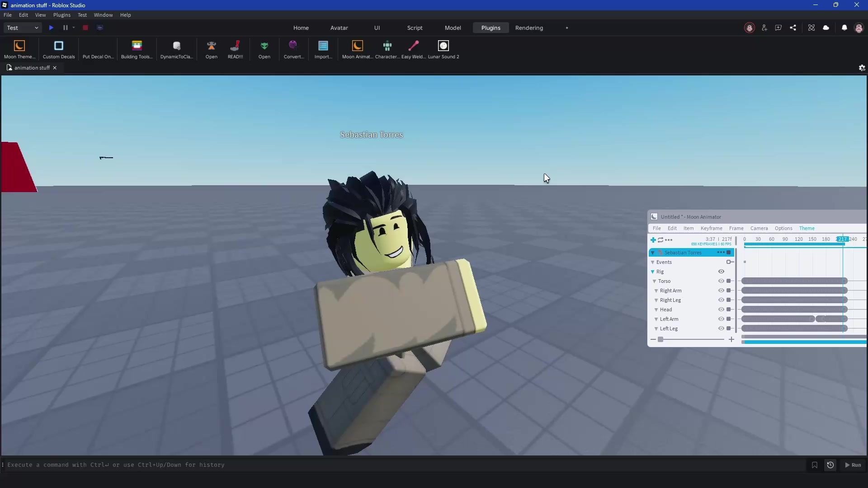Open the notifications bell
This screenshot has width=868, height=488.
click(844, 28)
